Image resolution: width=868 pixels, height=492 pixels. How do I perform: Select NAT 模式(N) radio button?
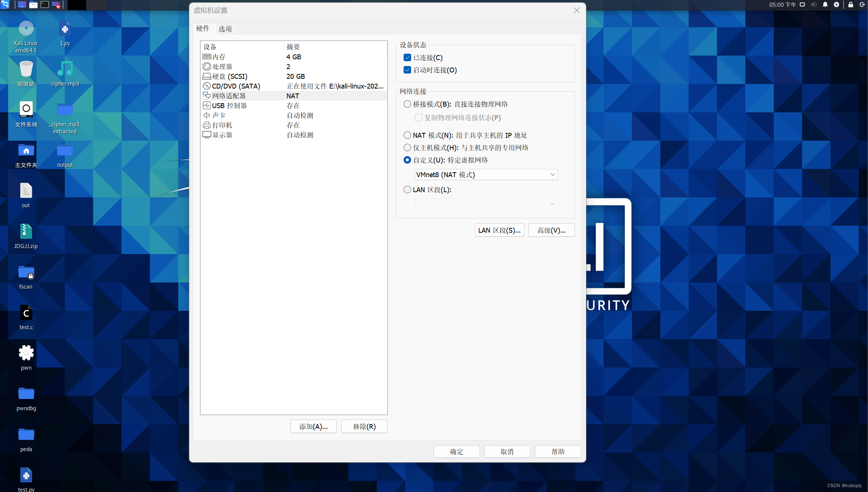coord(407,135)
